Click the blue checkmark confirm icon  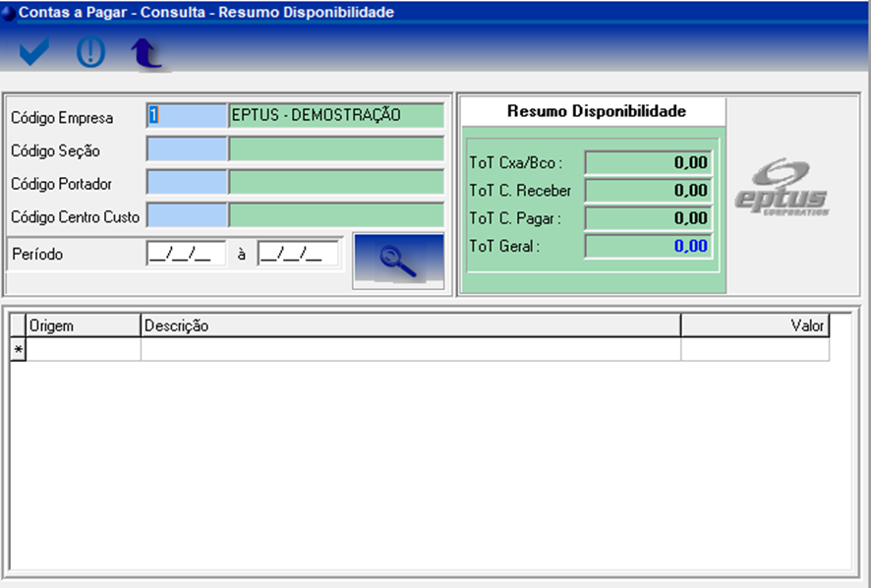34,52
